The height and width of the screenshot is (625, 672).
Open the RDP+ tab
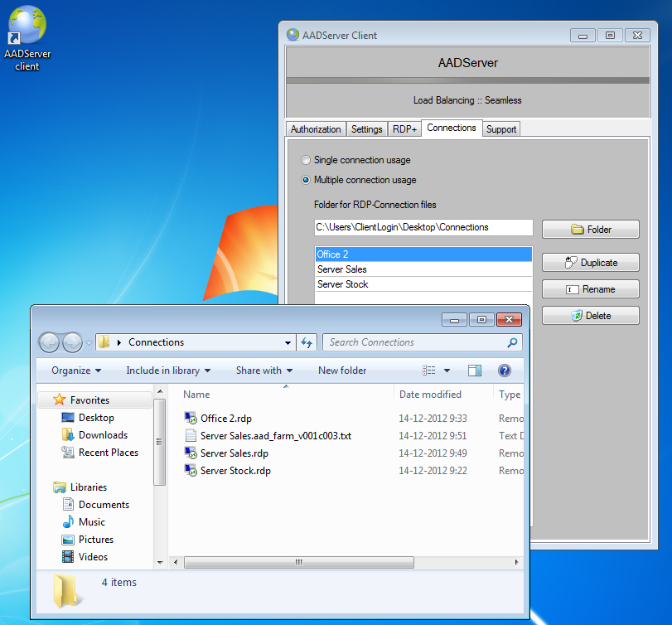[404, 129]
